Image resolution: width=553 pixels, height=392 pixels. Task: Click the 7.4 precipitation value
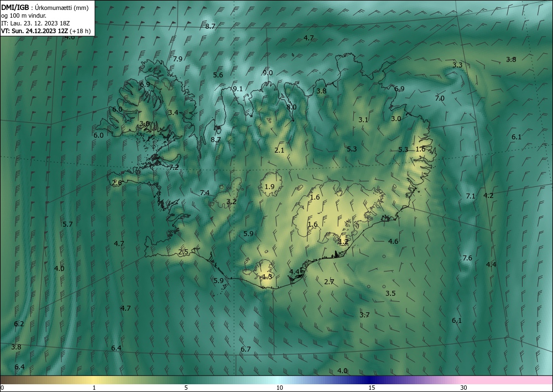[x=205, y=193]
